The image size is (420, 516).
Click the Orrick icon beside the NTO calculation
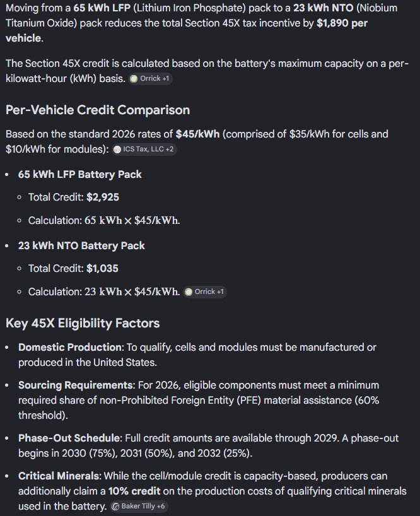coord(189,292)
